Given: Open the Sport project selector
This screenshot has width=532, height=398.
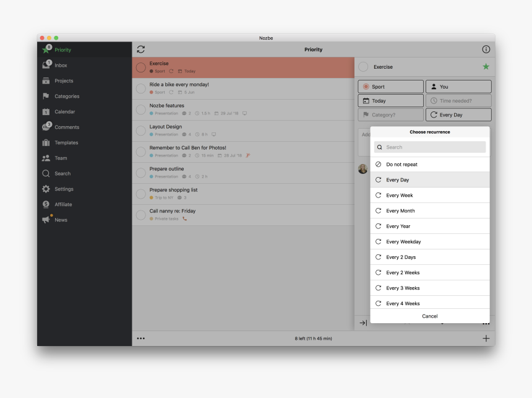Looking at the screenshot, I should pos(390,87).
